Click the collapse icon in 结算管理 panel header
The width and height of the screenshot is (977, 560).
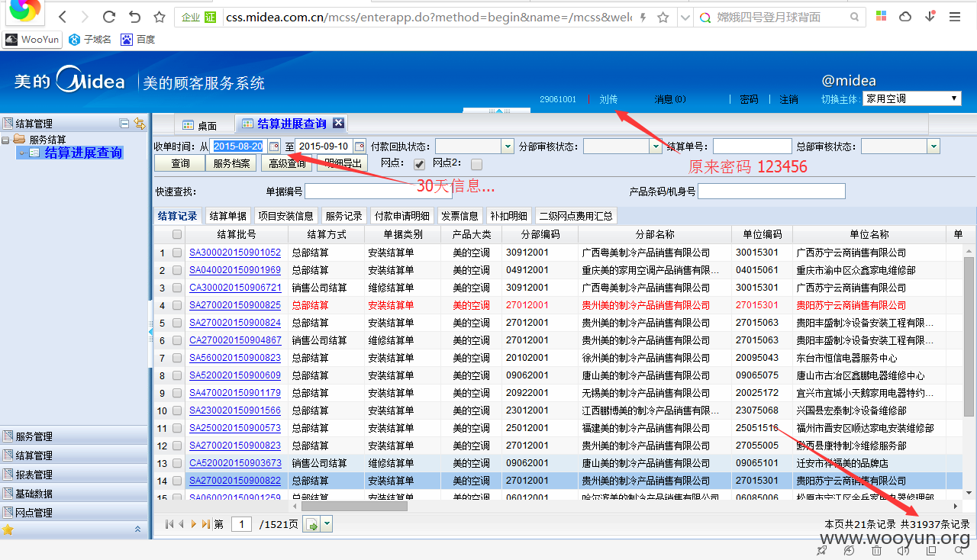click(124, 123)
